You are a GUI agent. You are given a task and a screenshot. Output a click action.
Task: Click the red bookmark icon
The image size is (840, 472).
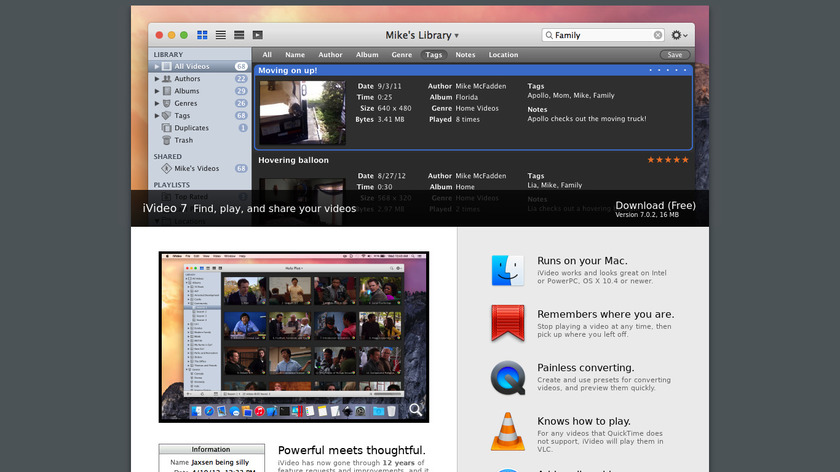click(x=507, y=324)
